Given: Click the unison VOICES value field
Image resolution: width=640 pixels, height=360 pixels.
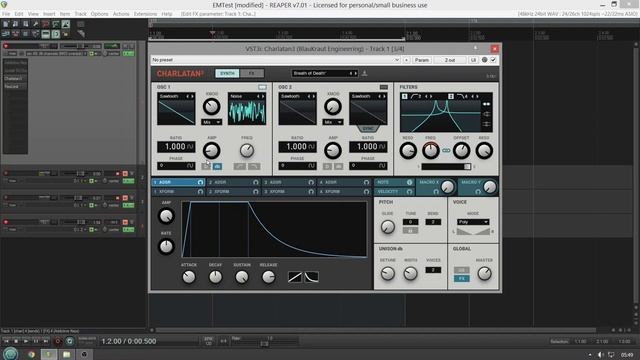Looking at the screenshot, I should pos(433,270).
